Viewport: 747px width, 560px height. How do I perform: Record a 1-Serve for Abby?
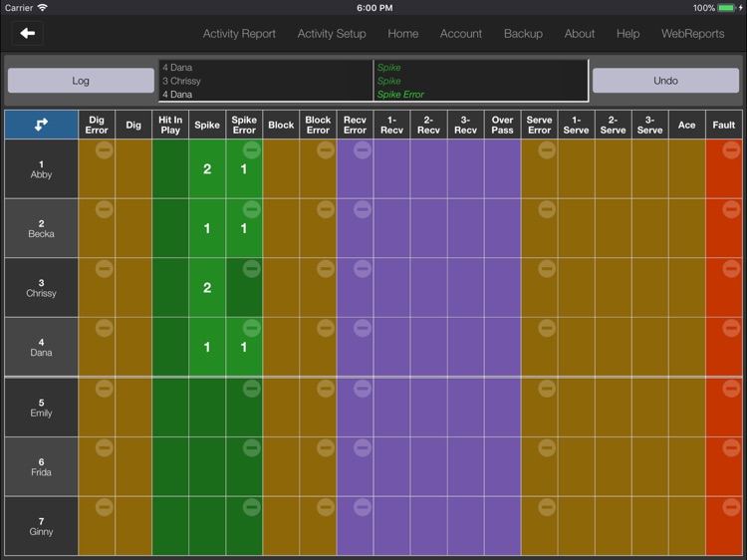tap(576, 169)
